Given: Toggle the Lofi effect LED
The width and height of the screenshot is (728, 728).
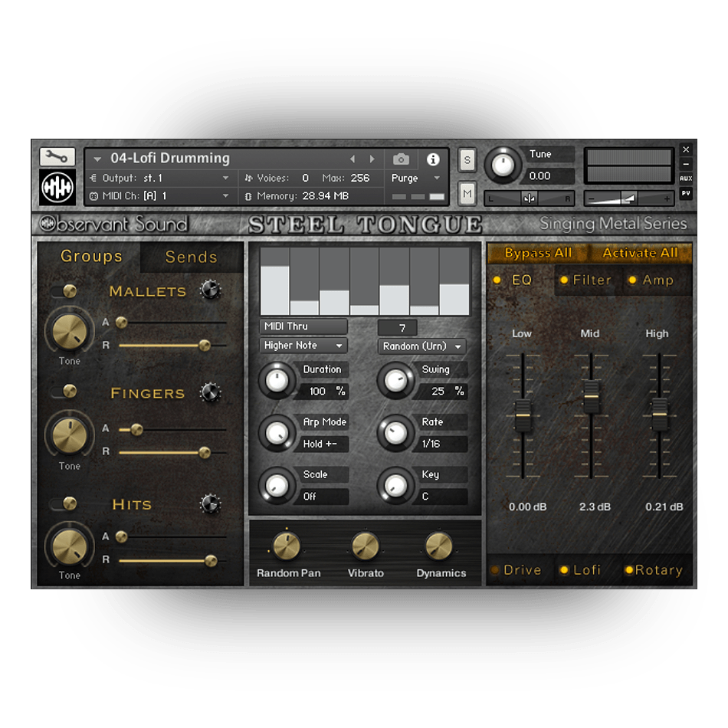Looking at the screenshot, I should point(564,569).
